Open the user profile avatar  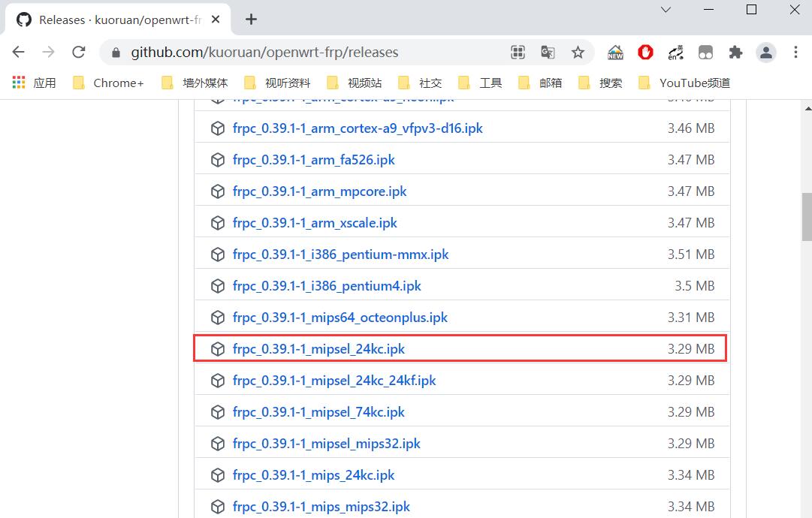(x=765, y=52)
